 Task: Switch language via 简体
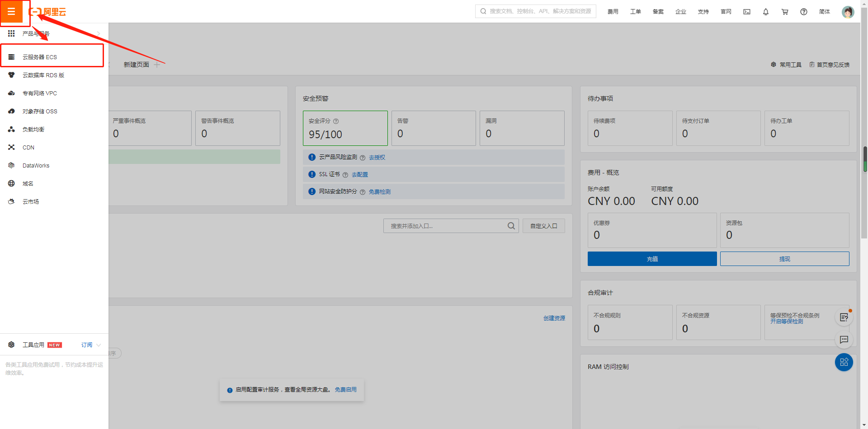(x=824, y=12)
